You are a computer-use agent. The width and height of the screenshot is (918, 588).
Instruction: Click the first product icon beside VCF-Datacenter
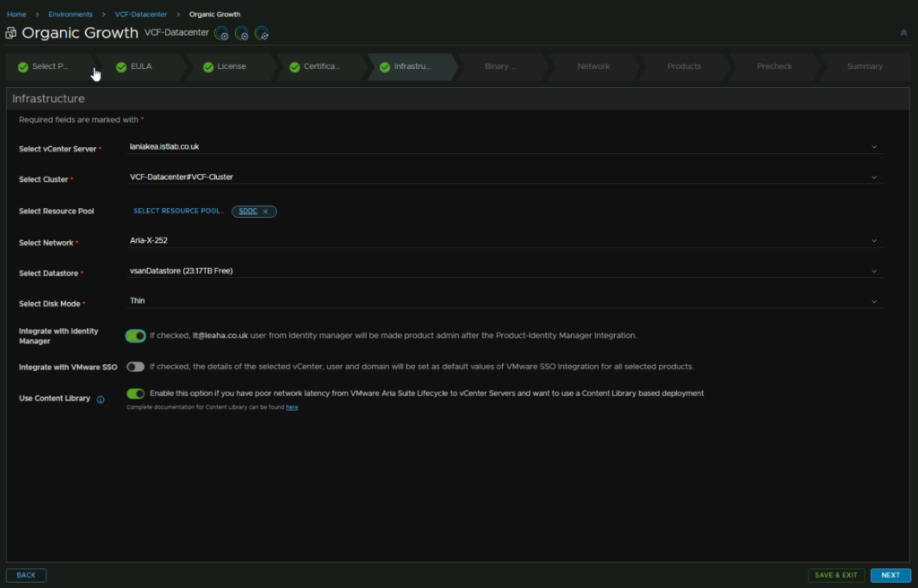[221, 33]
